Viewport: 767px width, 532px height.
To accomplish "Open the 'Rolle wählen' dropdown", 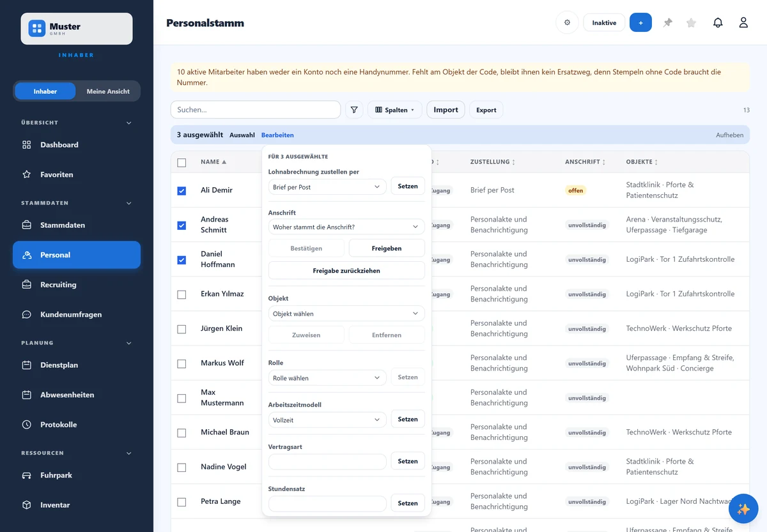I will click(x=327, y=378).
